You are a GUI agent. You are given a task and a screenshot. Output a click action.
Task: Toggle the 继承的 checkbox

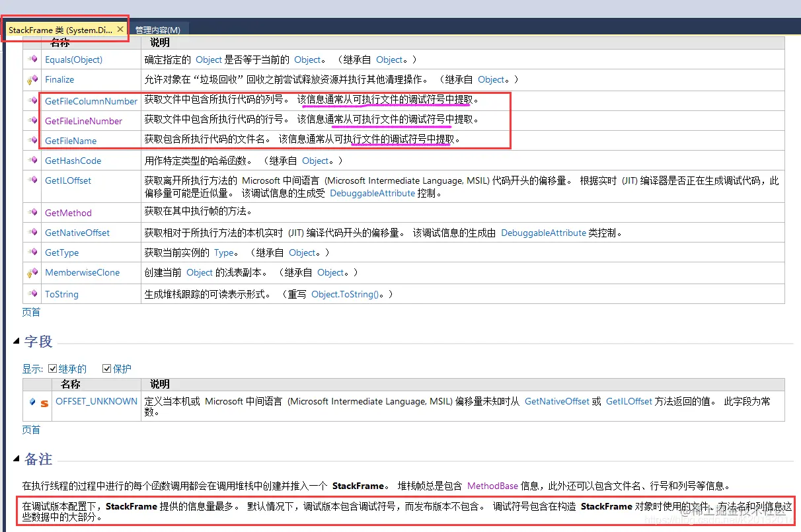point(53,369)
